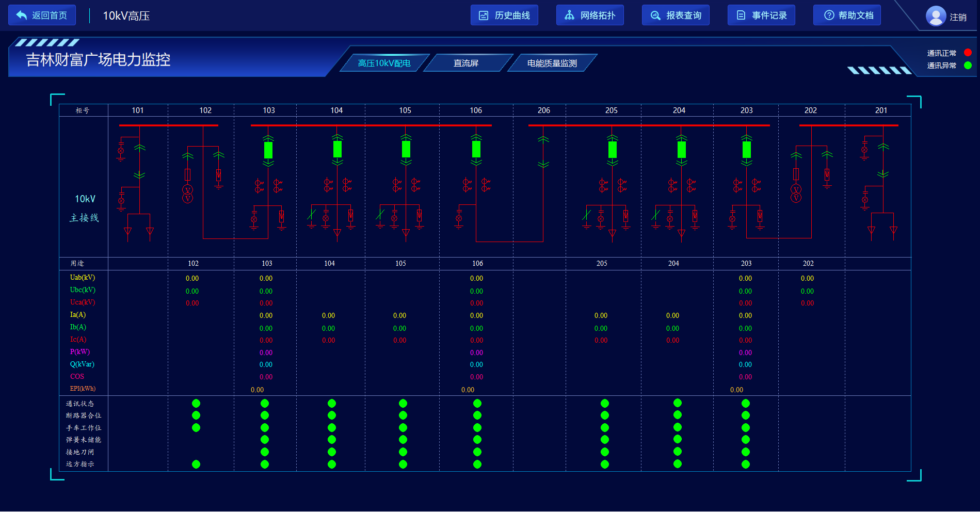Select the 高压10kV配电 tab
This screenshot has height=512, width=980.
[x=384, y=63]
